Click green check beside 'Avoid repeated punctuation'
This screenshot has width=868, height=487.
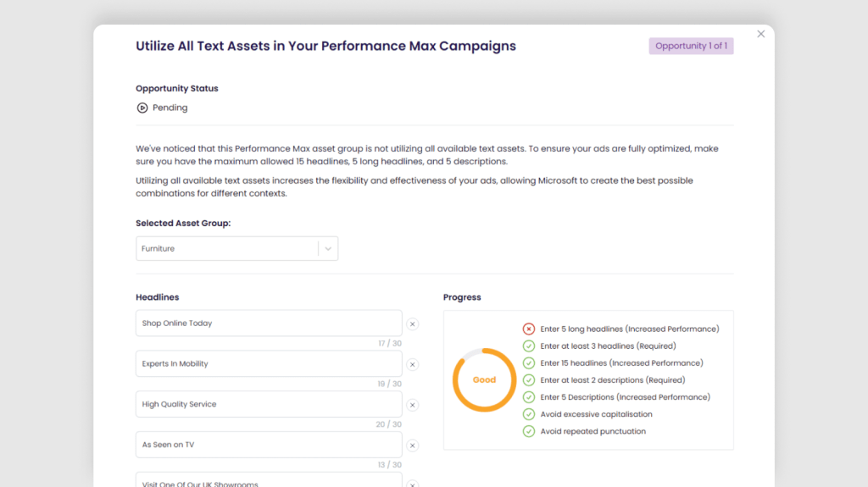point(529,431)
